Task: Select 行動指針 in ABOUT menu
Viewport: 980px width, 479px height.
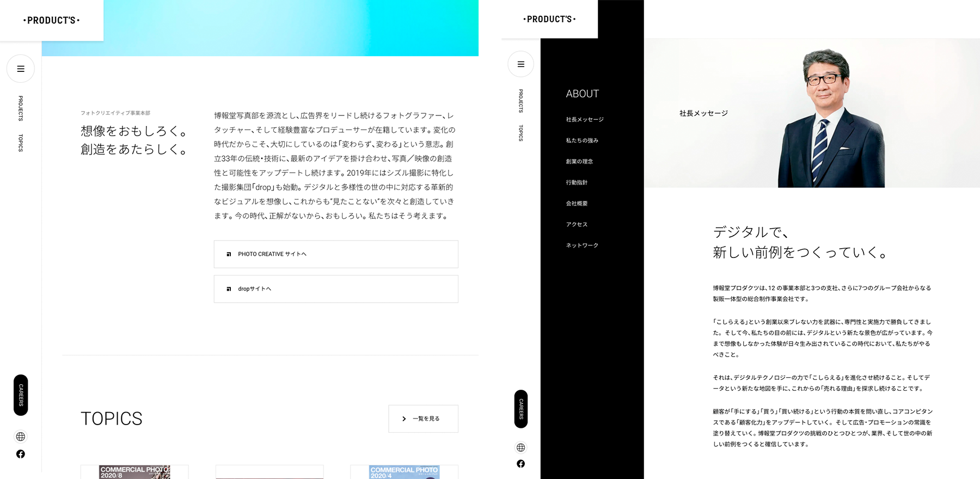Action: coord(577,182)
